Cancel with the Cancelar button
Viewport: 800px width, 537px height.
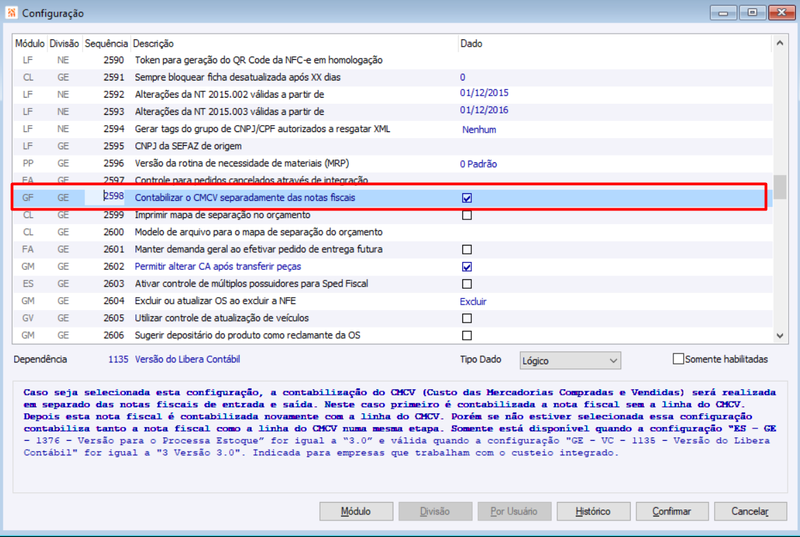(x=751, y=511)
